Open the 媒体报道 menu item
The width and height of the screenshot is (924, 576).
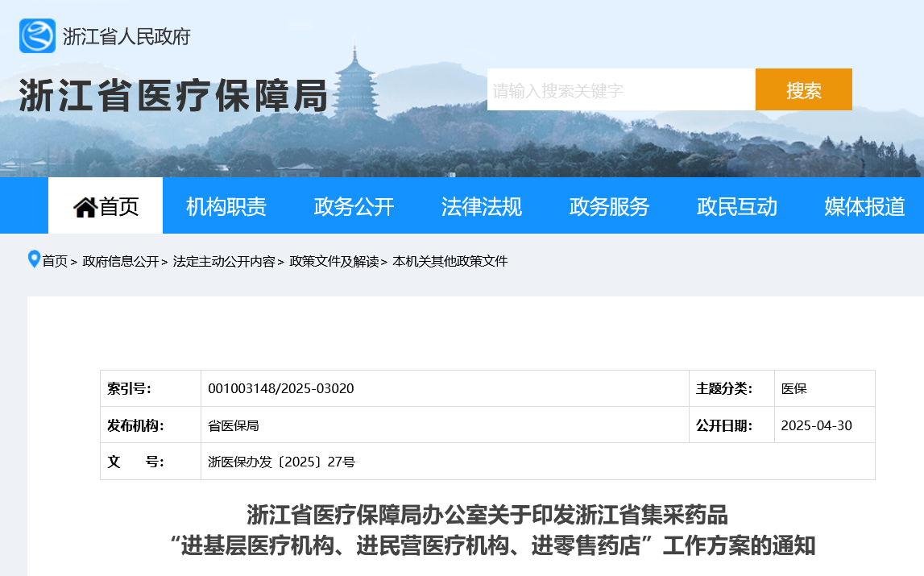point(864,207)
